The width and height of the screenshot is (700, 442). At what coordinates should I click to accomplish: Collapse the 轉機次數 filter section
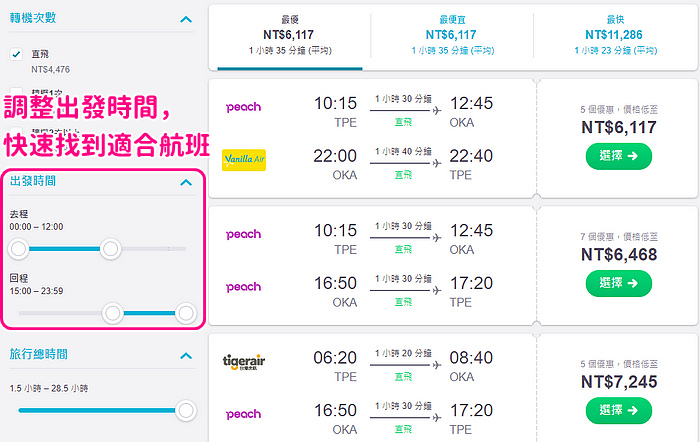point(186,20)
